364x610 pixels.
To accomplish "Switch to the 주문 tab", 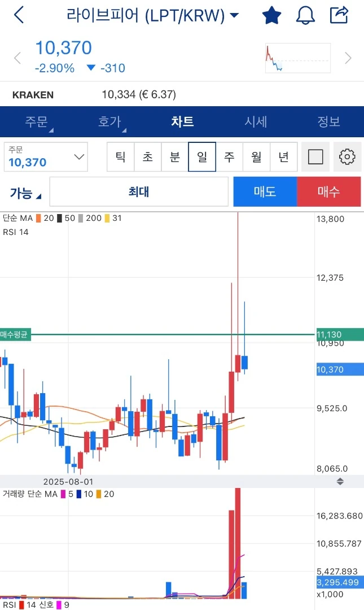I will [36, 122].
